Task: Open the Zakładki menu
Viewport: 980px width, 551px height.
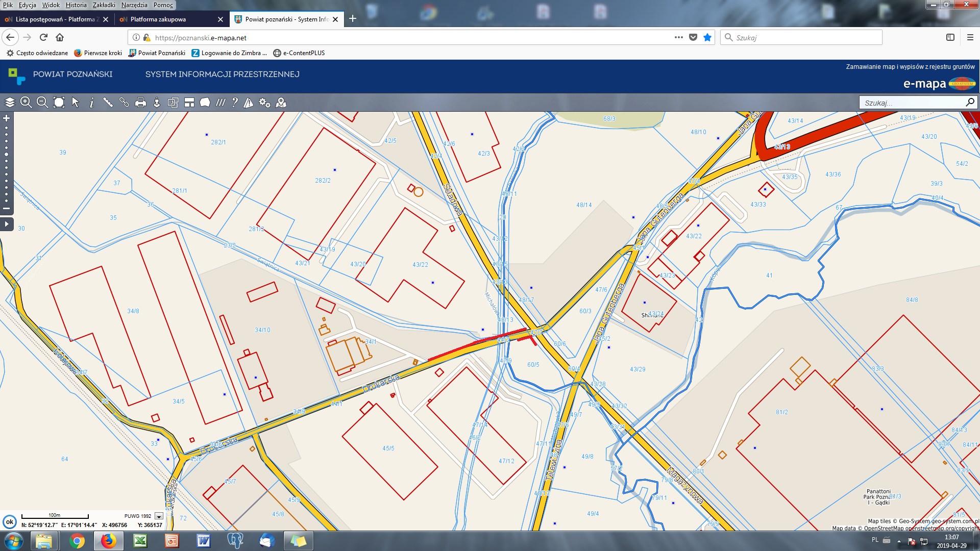Action: click(x=104, y=5)
